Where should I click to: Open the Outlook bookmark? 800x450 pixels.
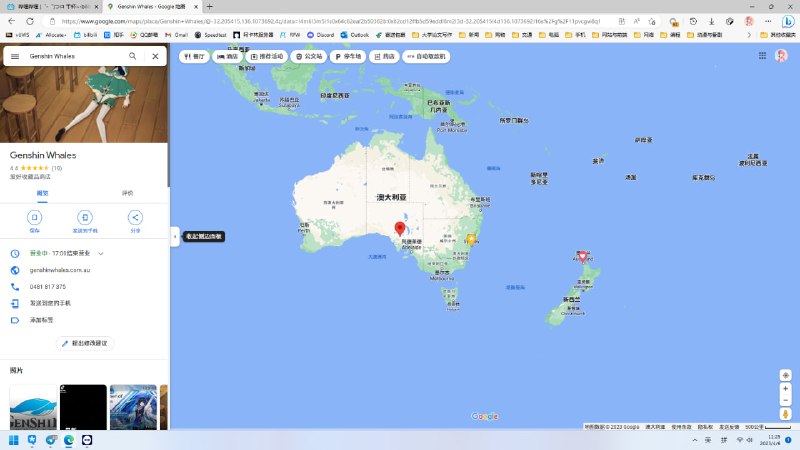(x=355, y=35)
